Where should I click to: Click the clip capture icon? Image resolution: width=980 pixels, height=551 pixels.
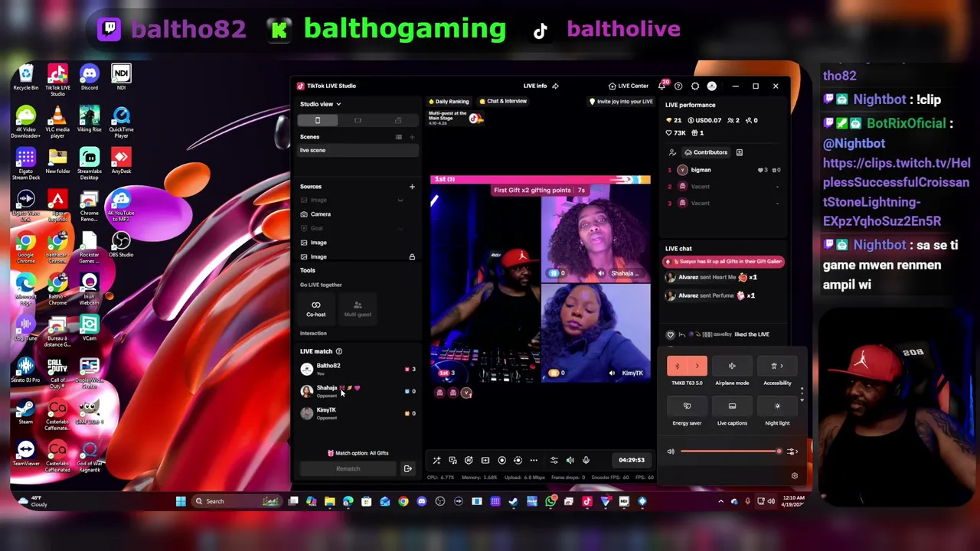pyautogui.click(x=485, y=461)
